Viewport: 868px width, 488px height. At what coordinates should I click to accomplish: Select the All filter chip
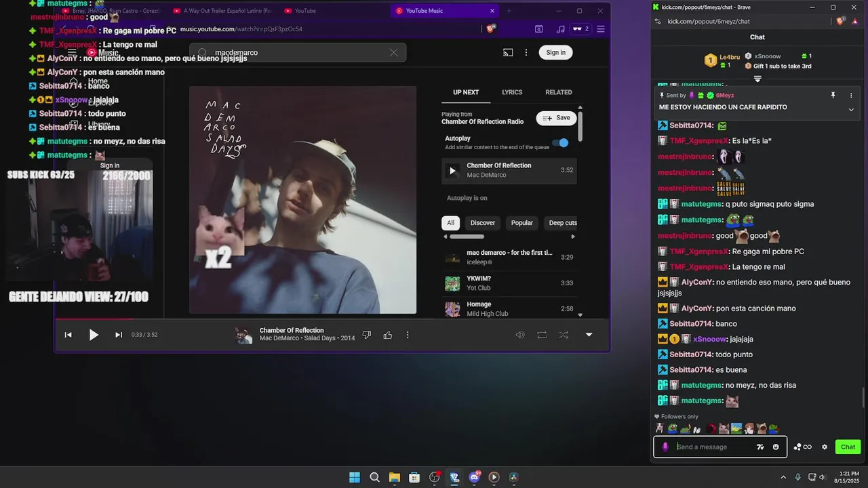(x=450, y=223)
